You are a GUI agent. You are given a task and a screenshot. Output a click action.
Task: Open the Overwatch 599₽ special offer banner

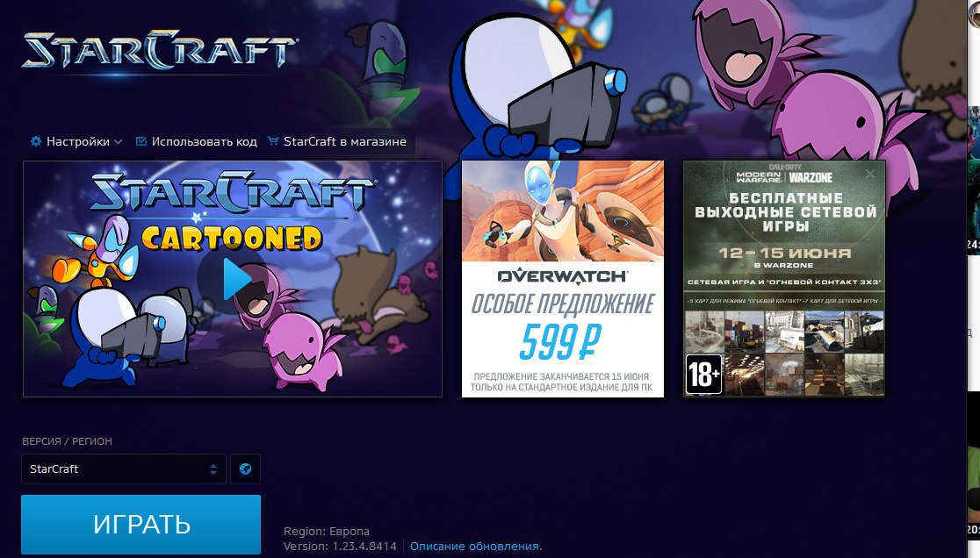[563, 278]
